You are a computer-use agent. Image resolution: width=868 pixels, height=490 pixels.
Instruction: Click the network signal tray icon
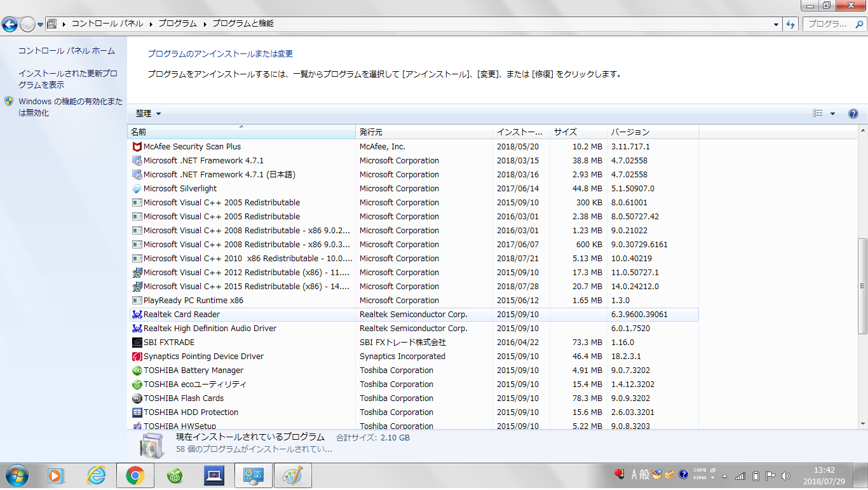[740, 475]
